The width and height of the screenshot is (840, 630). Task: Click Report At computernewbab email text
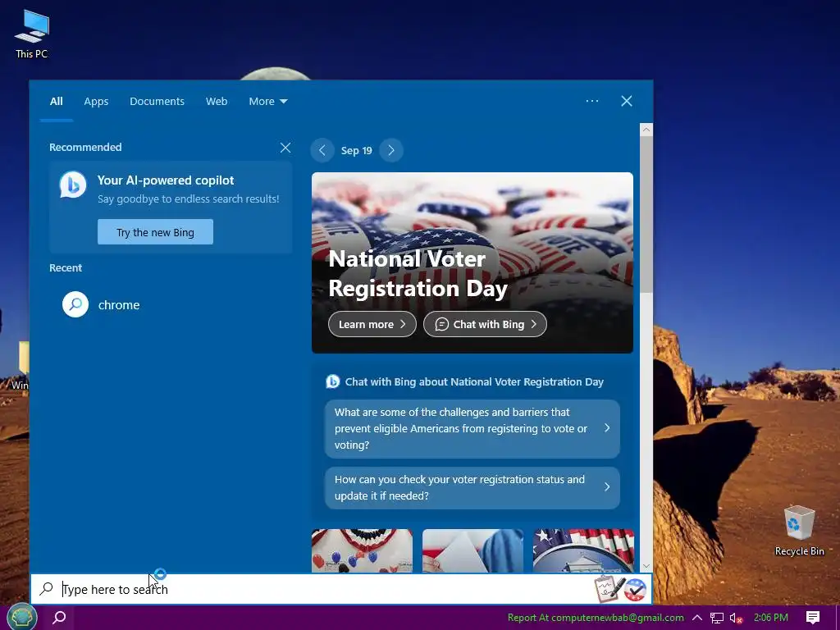tap(596, 618)
